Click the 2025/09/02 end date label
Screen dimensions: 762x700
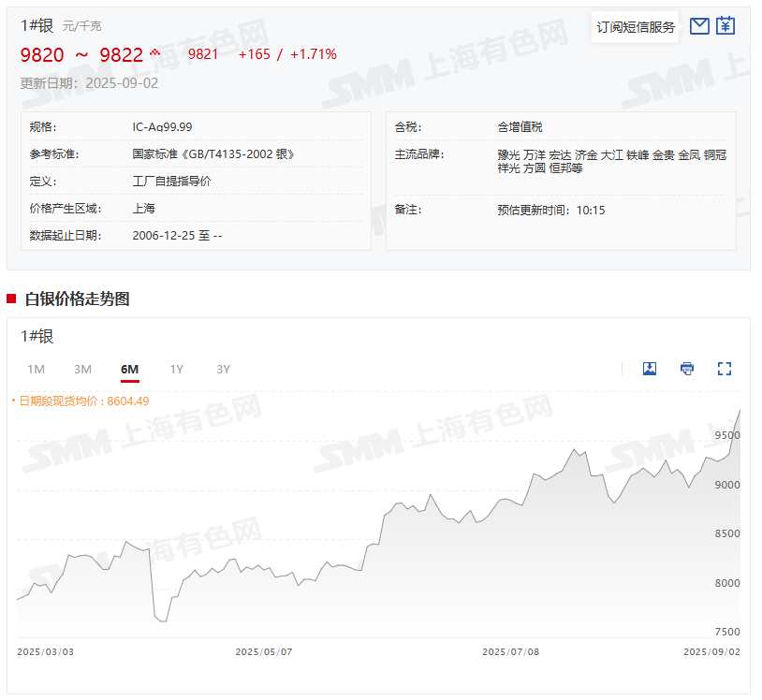click(x=711, y=651)
